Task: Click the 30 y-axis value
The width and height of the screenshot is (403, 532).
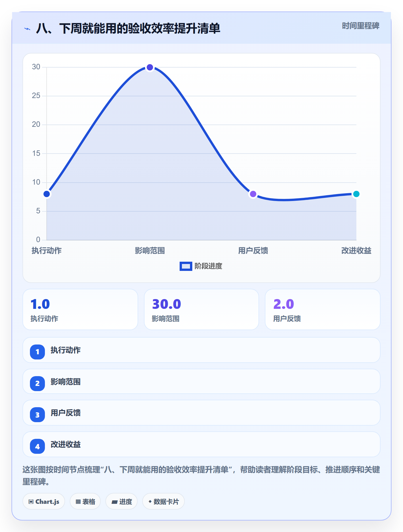Action: [36, 67]
